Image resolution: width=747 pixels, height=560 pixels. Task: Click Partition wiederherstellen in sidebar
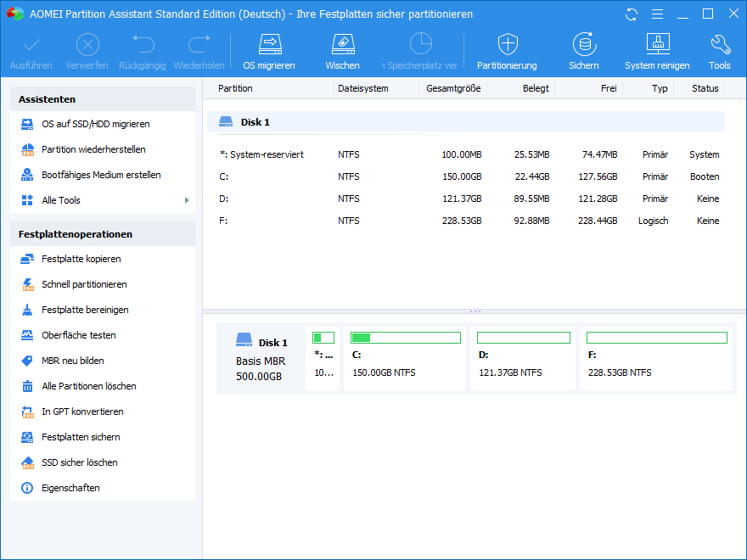pos(93,149)
